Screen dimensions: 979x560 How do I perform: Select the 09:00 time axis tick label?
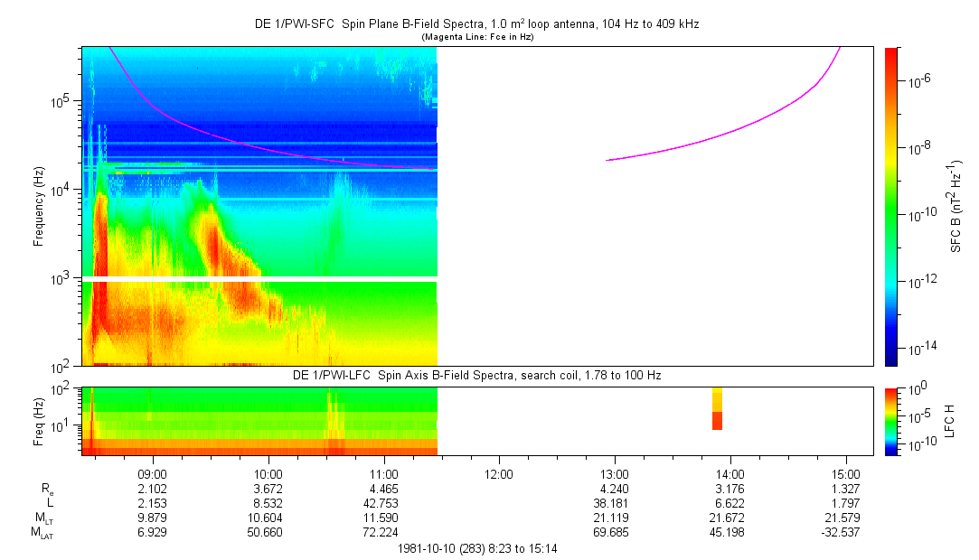tap(152, 473)
